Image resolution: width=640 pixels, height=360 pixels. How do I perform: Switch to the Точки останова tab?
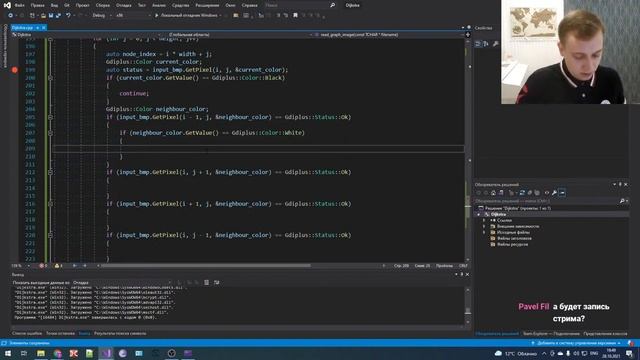(60, 333)
